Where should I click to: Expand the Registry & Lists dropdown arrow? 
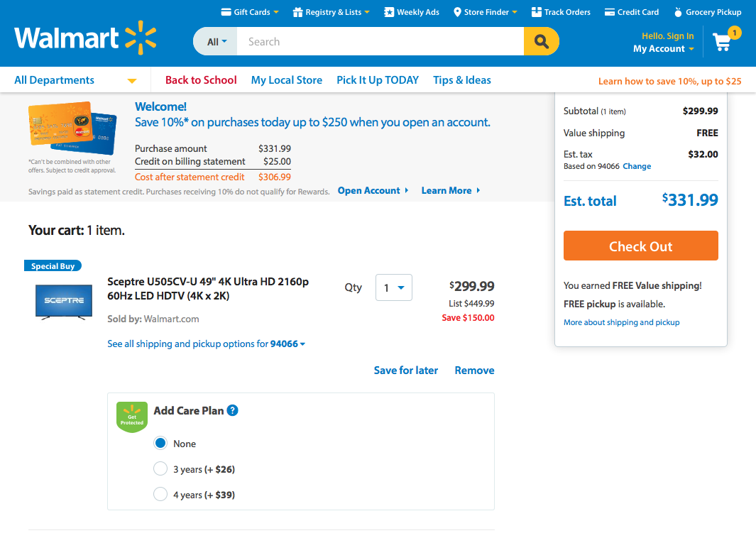(x=367, y=12)
